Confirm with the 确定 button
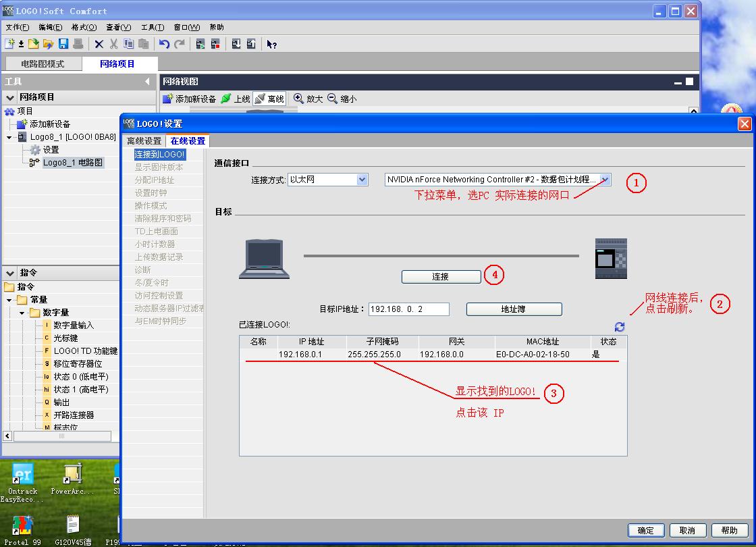Viewport: 756px width, 547px height. click(x=646, y=530)
